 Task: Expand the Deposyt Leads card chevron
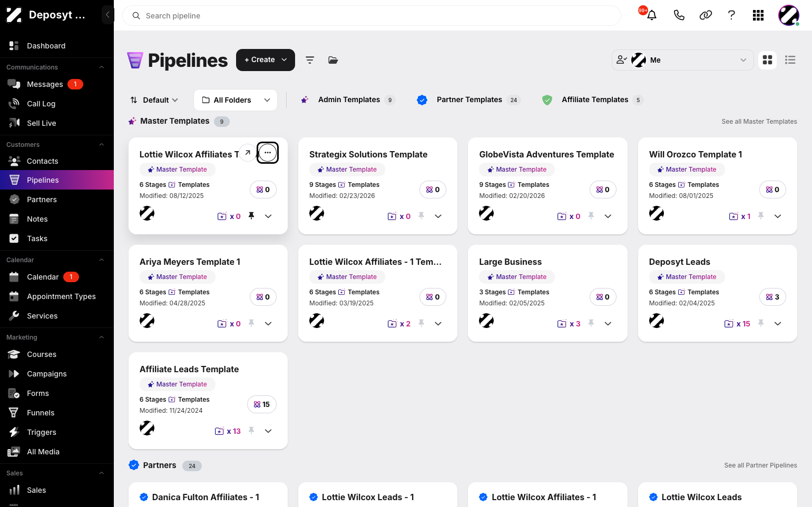778,324
